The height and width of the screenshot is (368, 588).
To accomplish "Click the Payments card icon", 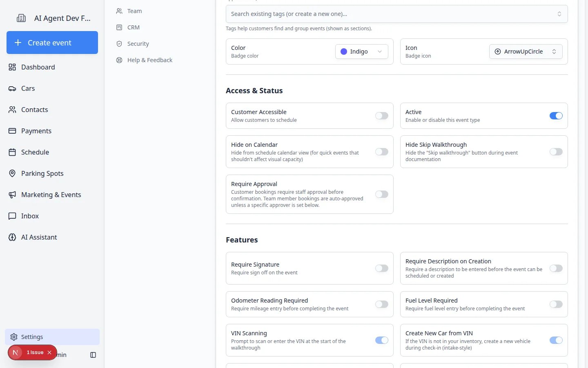I will pyautogui.click(x=12, y=131).
